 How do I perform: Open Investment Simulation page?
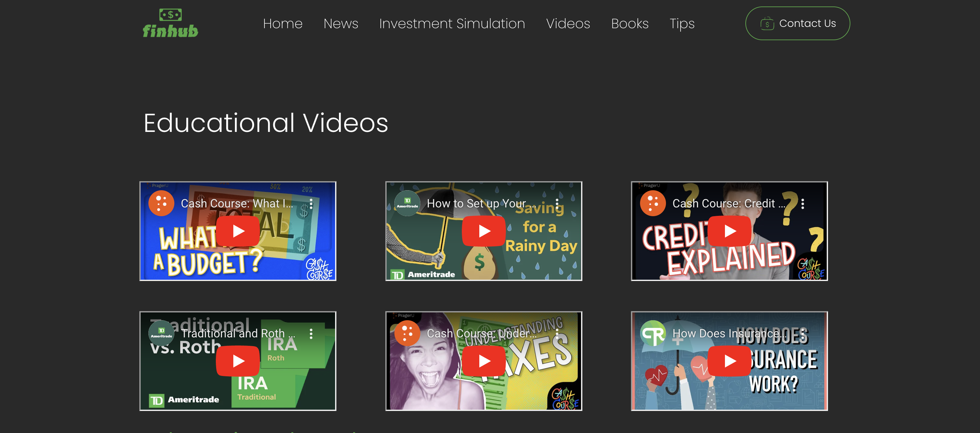[452, 24]
